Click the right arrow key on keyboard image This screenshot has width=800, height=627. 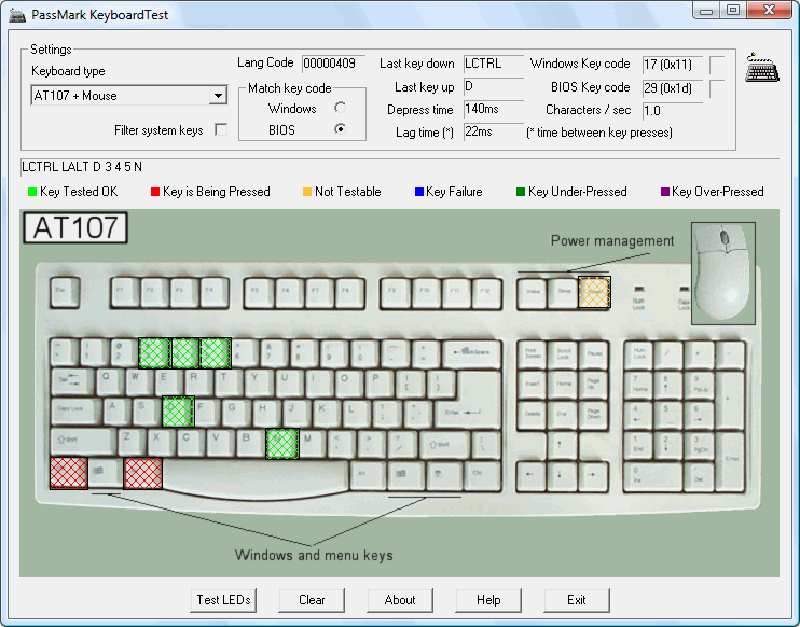592,475
